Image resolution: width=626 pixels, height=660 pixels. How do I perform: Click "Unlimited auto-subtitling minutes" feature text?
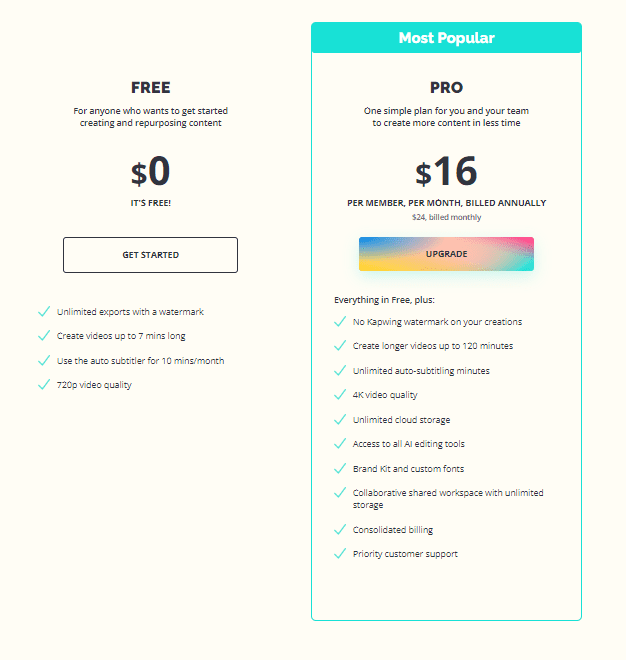point(421,371)
